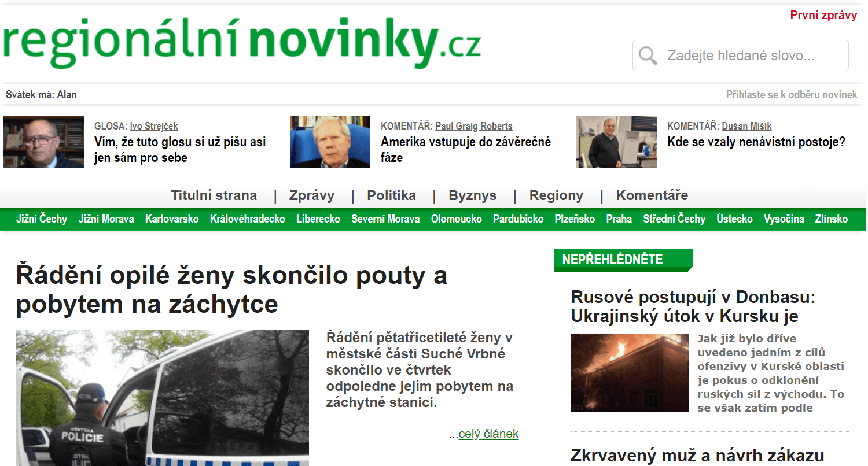Viewport: 868px width, 466px height.
Task: Go to the Politika section
Action: click(391, 195)
